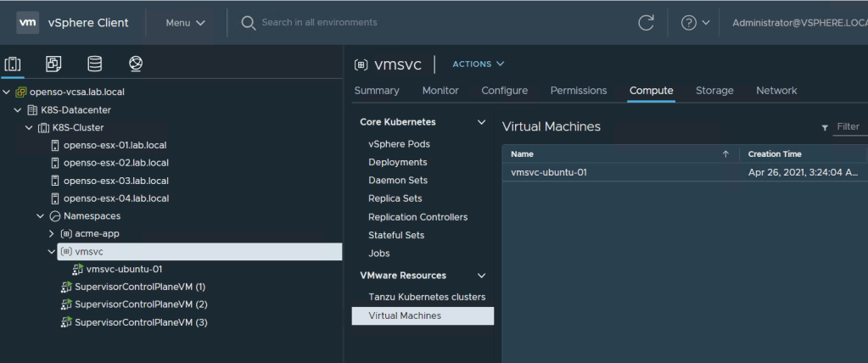Image resolution: width=868 pixels, height=363 pixels.
Task: Open vSphere Pods in sidebar
Action: pyautogui.click(x=399, y=144)
